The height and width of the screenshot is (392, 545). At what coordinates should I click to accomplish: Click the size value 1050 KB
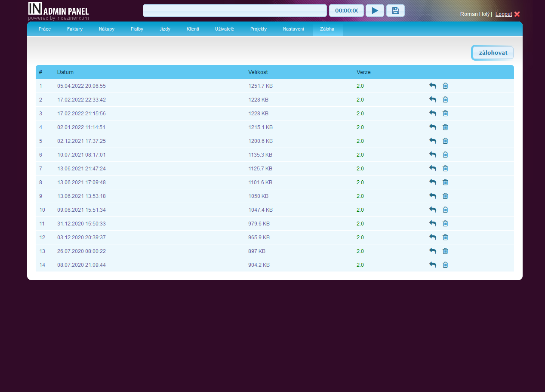tap(258, 196)
